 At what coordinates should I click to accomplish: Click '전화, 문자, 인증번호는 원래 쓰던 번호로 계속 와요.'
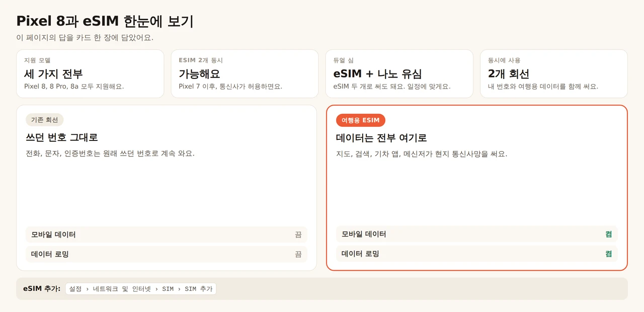pos(110,153)
